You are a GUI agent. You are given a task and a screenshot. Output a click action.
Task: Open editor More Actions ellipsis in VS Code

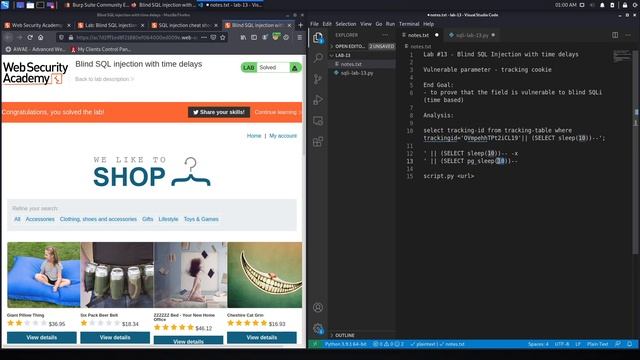click(628, 35)
